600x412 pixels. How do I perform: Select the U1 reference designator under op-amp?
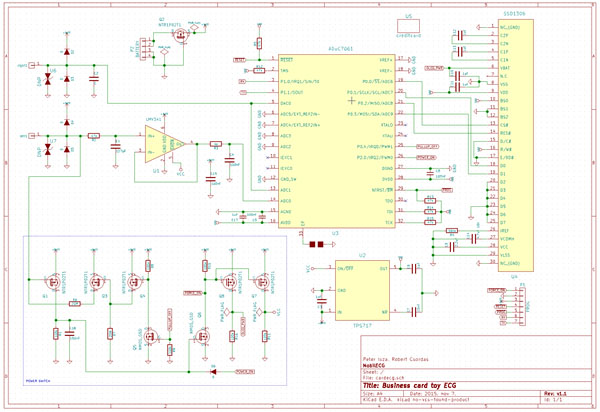click(155, 170)
